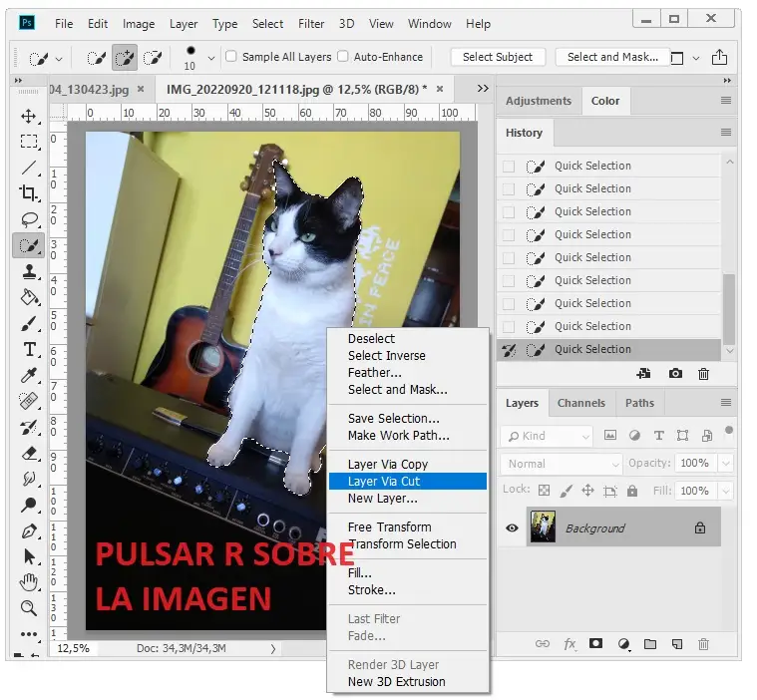Open the Layers panel menu

pyautogui.click(x=726, y=403)
